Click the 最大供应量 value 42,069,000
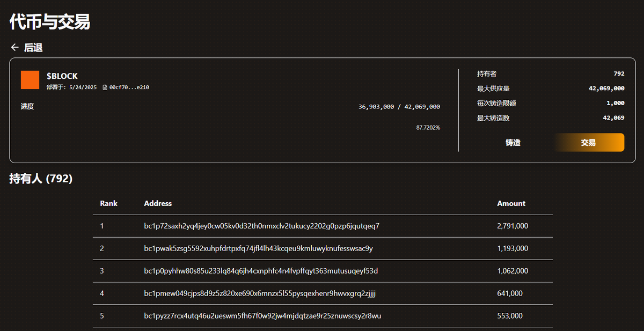This screenshot has width=644, height=331. (606, 89)
